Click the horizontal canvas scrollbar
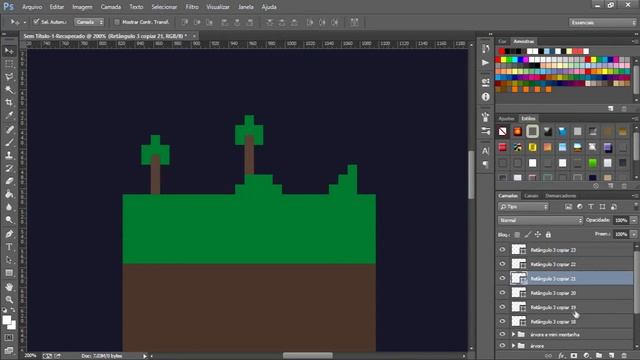This screenshot has width=640, height=360. (308, 356)
